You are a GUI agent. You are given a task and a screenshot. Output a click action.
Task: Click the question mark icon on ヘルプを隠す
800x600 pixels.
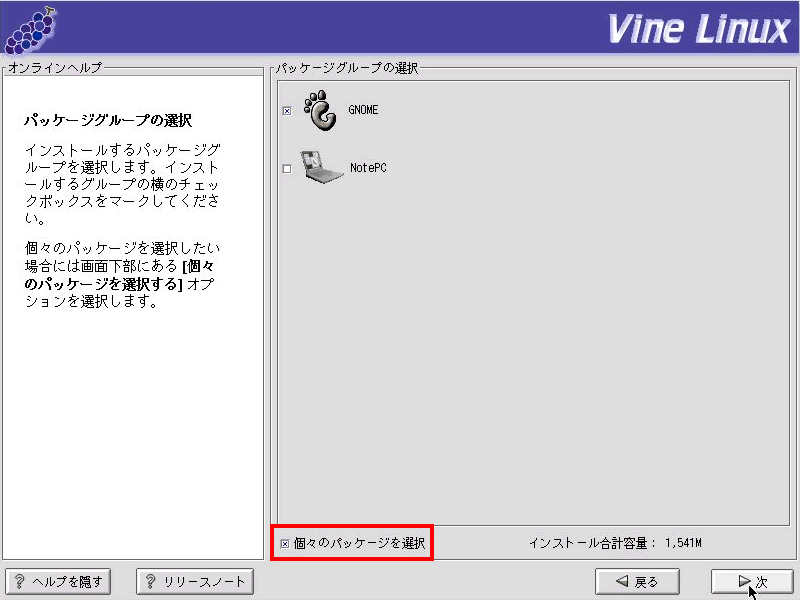(x=19, y=581)
